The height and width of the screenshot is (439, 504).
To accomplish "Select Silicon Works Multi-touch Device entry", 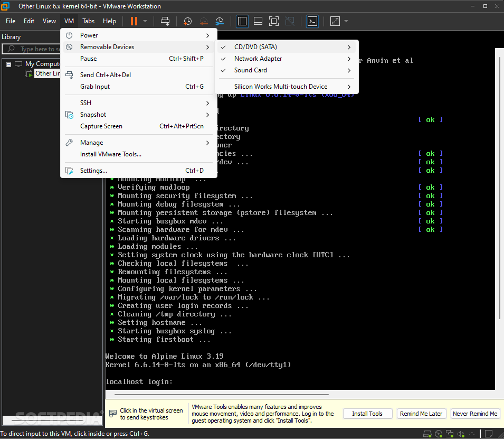I will [x=287, y=87].
